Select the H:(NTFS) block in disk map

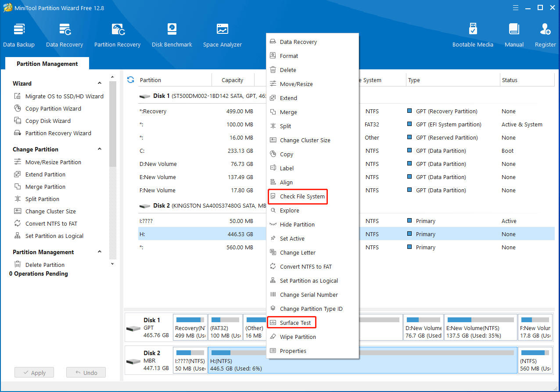363,361
